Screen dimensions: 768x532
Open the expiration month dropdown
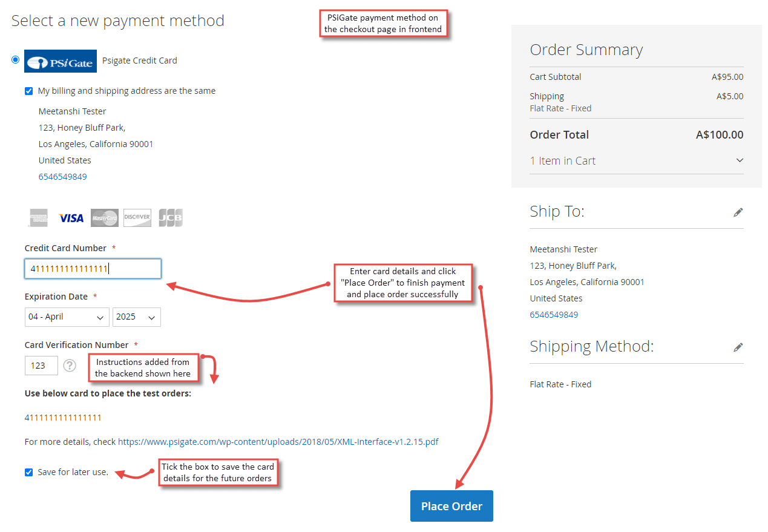point(67,317)
